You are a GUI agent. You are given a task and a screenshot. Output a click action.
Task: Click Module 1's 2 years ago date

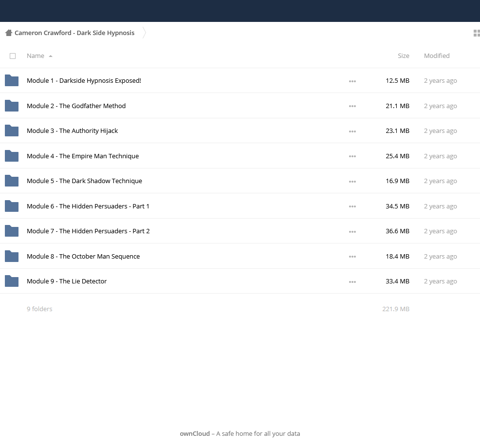[441, 80]
